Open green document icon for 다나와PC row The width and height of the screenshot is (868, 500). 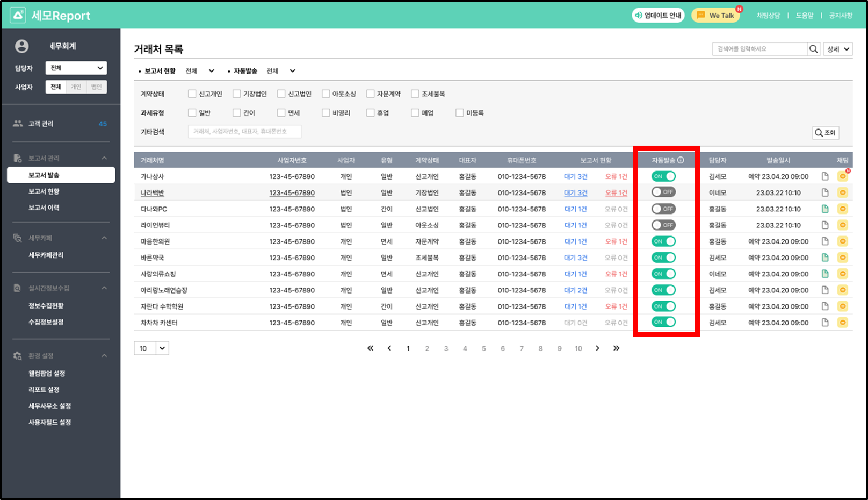coord(825,209)
